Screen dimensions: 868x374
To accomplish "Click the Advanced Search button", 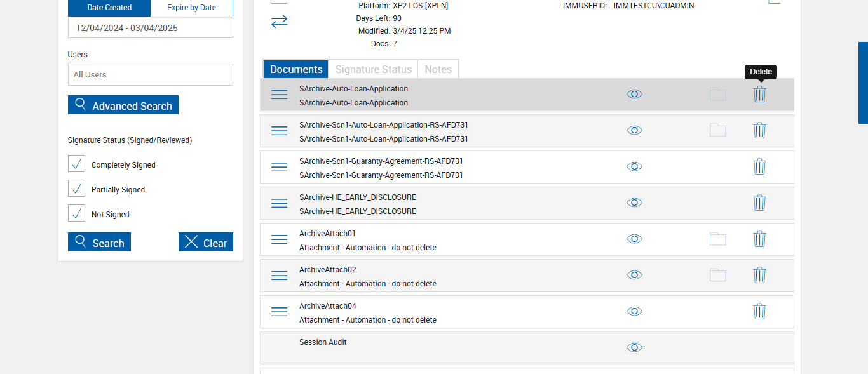I will click(x=123, y=105).
